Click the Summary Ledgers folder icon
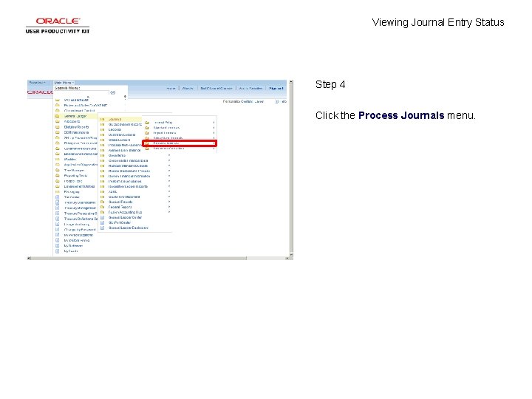Viewport: 532px width, 399px height. tap(102, 134)
